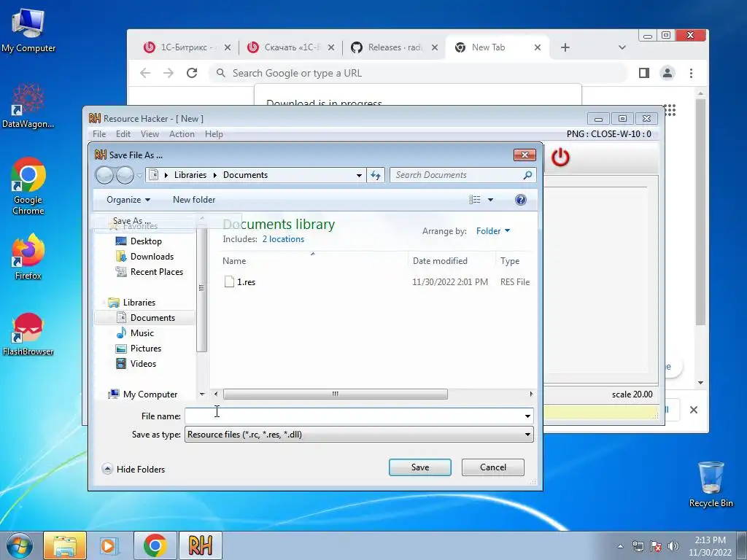Open the view options dropdown arrow
Viewport: 747px width, 560px height.
tap(490, 200)
